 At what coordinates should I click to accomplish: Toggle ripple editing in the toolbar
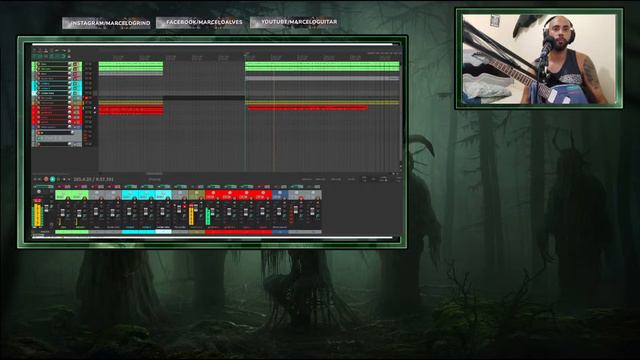point(46,56)
